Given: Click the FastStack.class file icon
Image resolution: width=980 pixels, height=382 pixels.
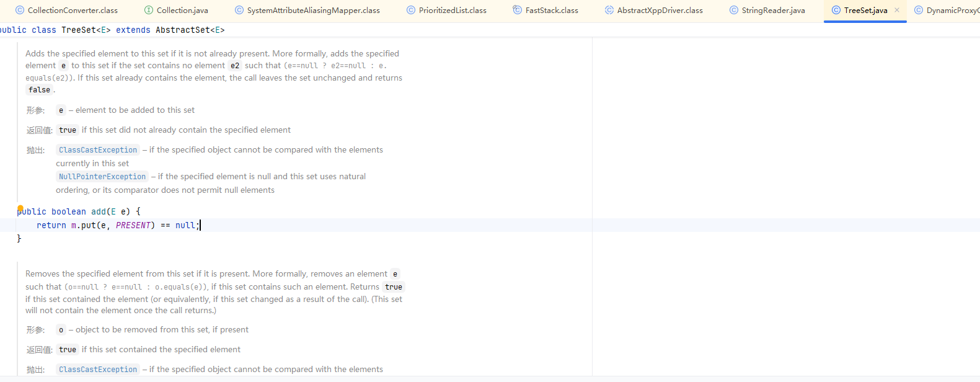Looking at the screenshot, I should tap(518, 10).
